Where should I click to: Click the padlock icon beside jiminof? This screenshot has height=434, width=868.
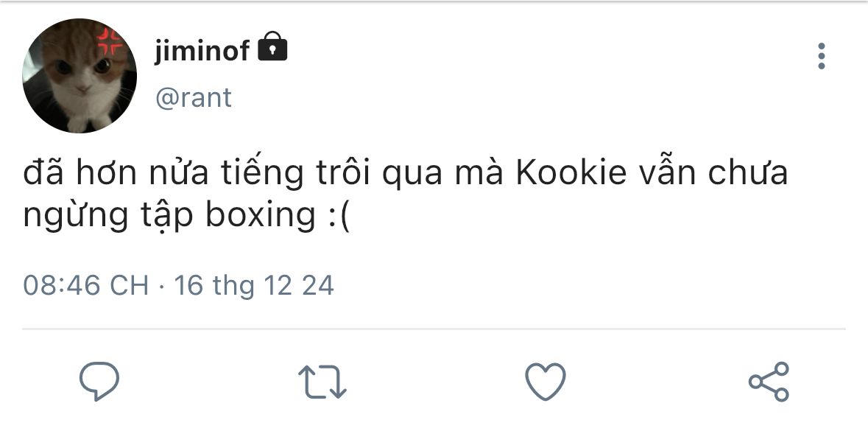pyautogui.click(x=272, y=46)
